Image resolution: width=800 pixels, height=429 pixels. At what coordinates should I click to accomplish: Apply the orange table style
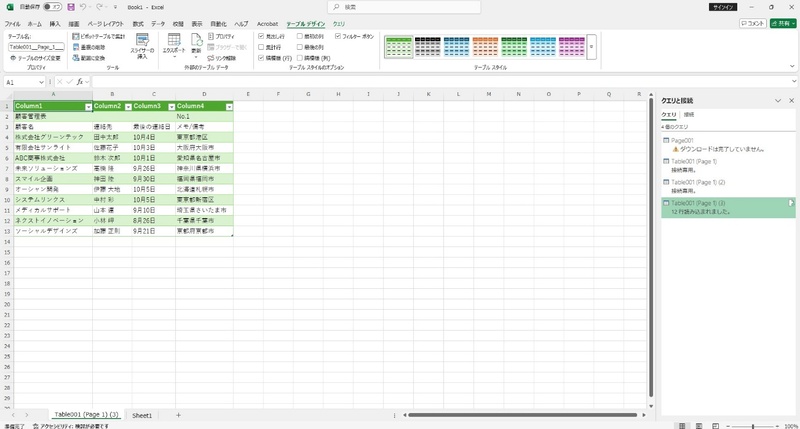(485, 47)
